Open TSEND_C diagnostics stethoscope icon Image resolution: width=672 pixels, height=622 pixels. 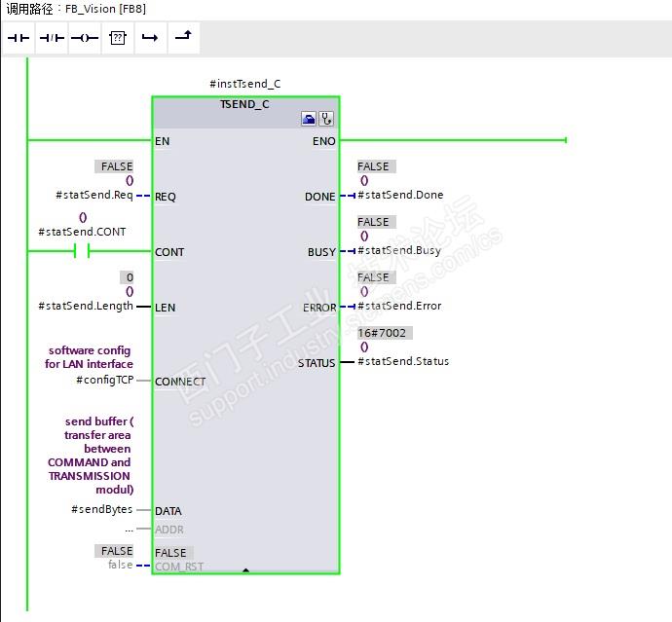pyautogui.click(x=326, y=119)
